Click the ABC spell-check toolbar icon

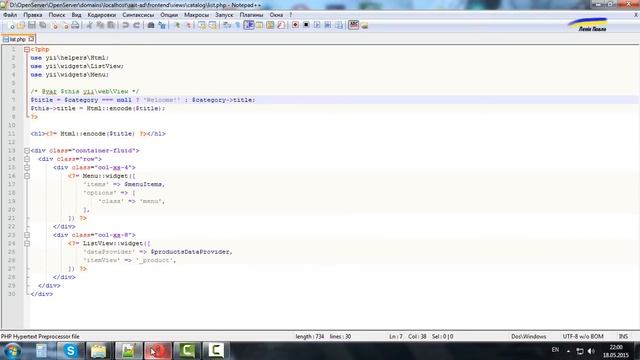pyautogui.click(x=353, y=25)
